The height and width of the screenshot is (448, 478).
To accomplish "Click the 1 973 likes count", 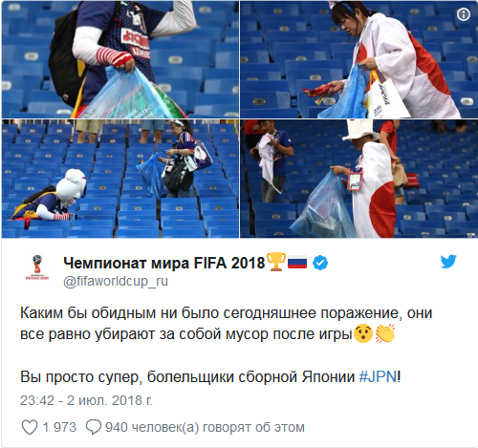I will [x=59, y=427].
